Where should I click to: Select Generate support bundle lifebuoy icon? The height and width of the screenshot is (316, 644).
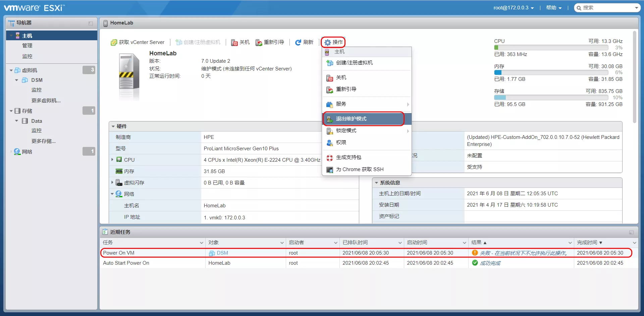(x=330, y=158)
